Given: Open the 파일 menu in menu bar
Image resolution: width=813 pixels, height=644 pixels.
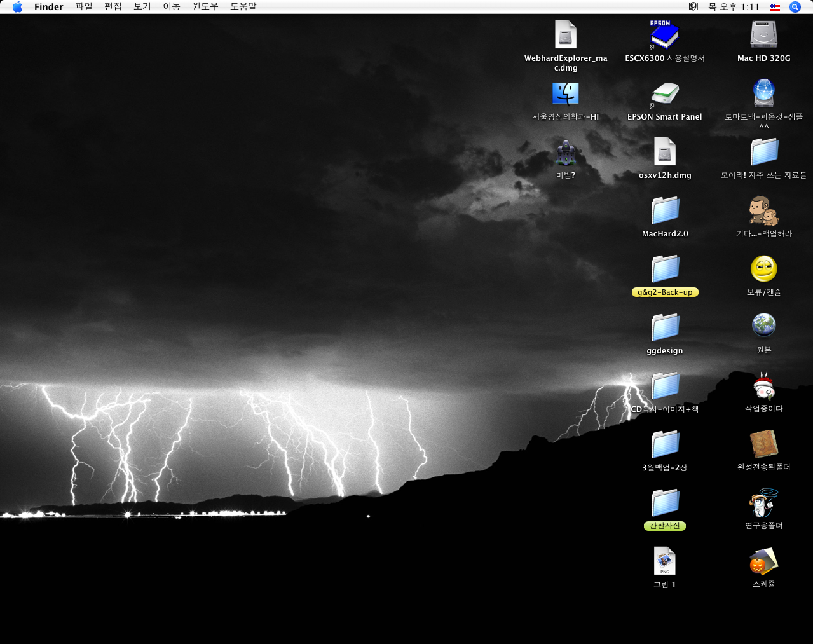Looking at the screenshot, I should (83, 7).
